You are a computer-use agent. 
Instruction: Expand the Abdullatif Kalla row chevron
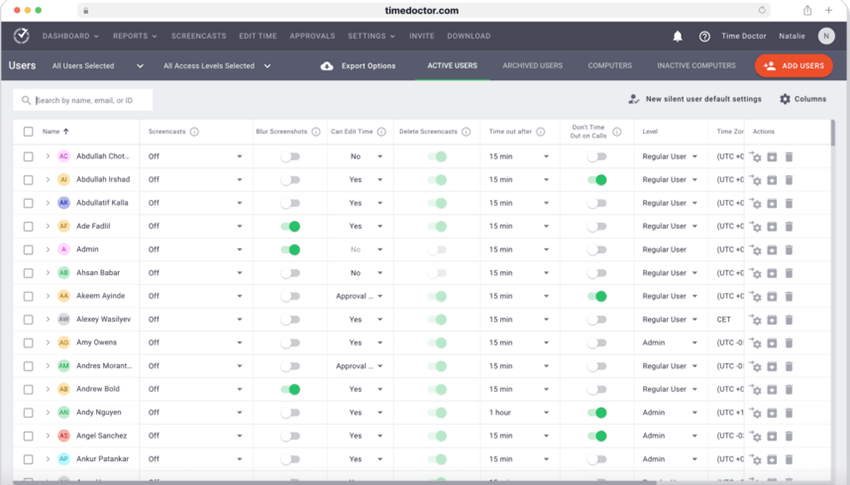(x=48, y=203)
